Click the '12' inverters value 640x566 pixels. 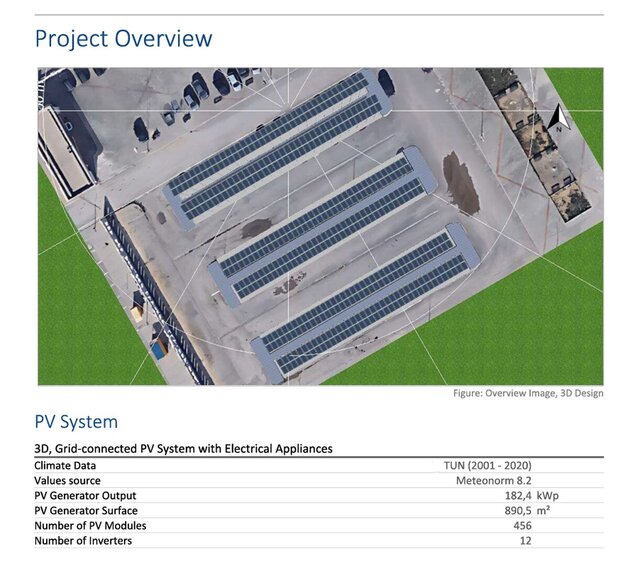[526, 541]
